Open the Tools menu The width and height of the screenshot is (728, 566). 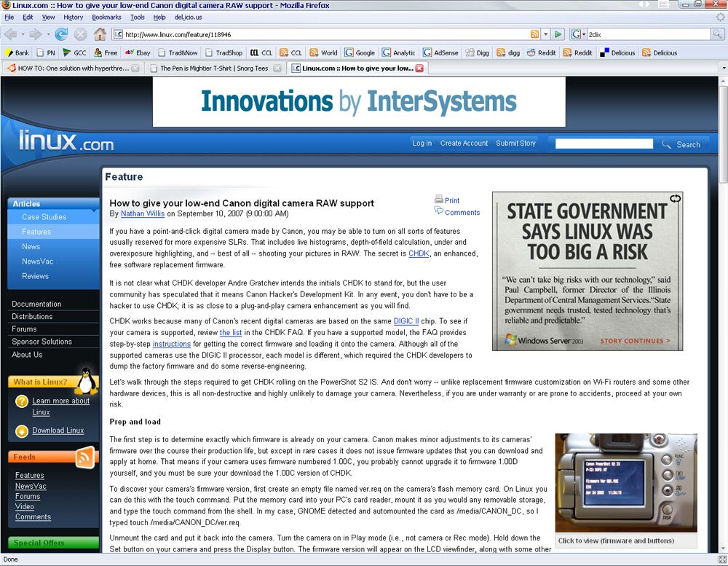(x=138, y=17)
